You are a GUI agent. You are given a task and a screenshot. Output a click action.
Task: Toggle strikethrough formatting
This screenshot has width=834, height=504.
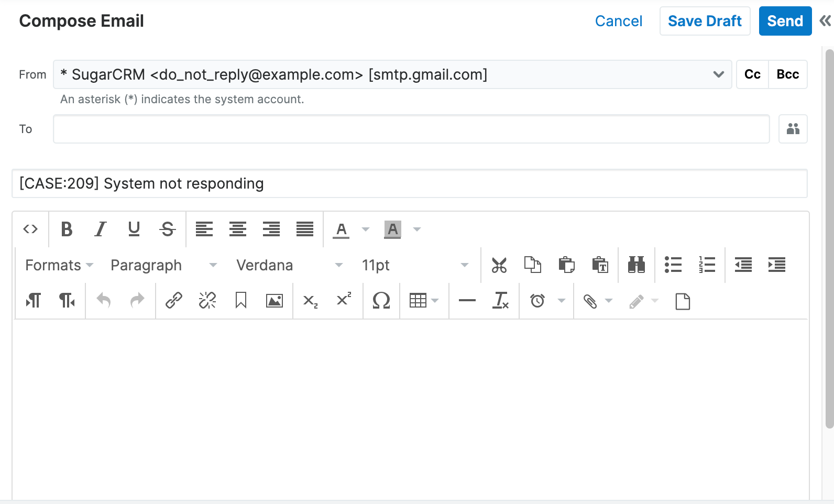point(167,229)
